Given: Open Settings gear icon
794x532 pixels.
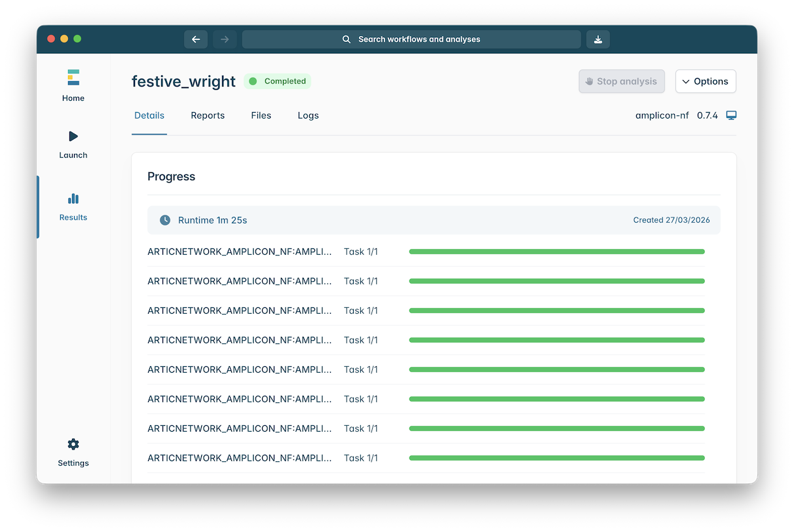Looking at the screenshot, I should (73, 444).
